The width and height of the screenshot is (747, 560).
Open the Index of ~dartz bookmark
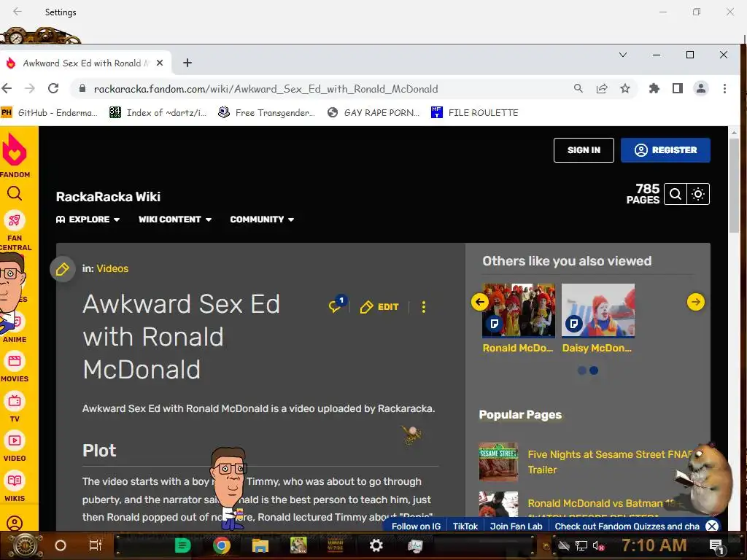[158, 113]
